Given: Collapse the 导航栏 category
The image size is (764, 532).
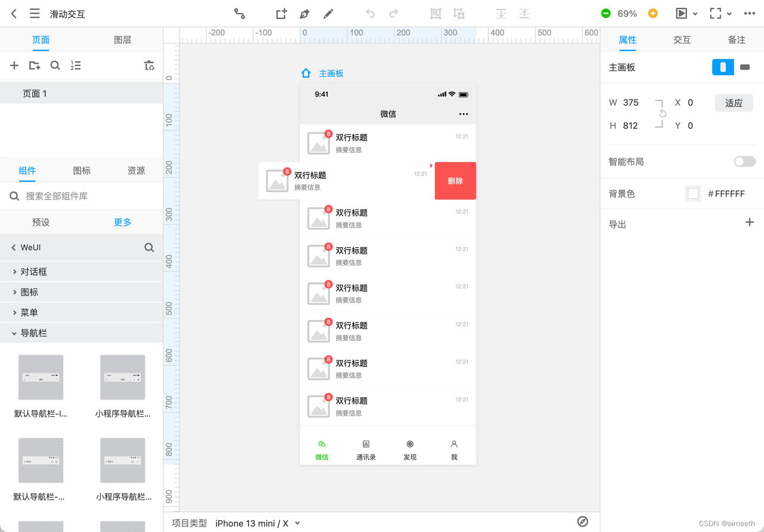Looking at the screenshot, I should [81, 333].
